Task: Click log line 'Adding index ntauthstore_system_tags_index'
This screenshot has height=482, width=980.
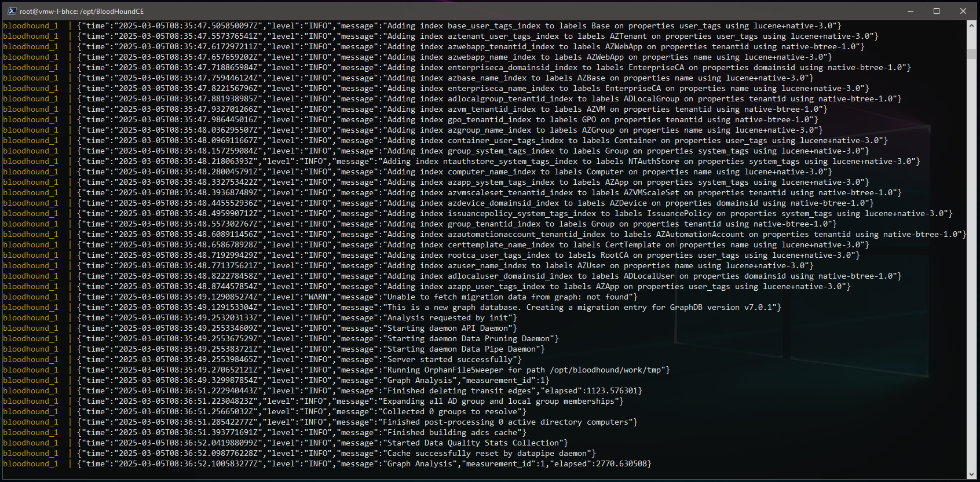Action: point(462,162)
